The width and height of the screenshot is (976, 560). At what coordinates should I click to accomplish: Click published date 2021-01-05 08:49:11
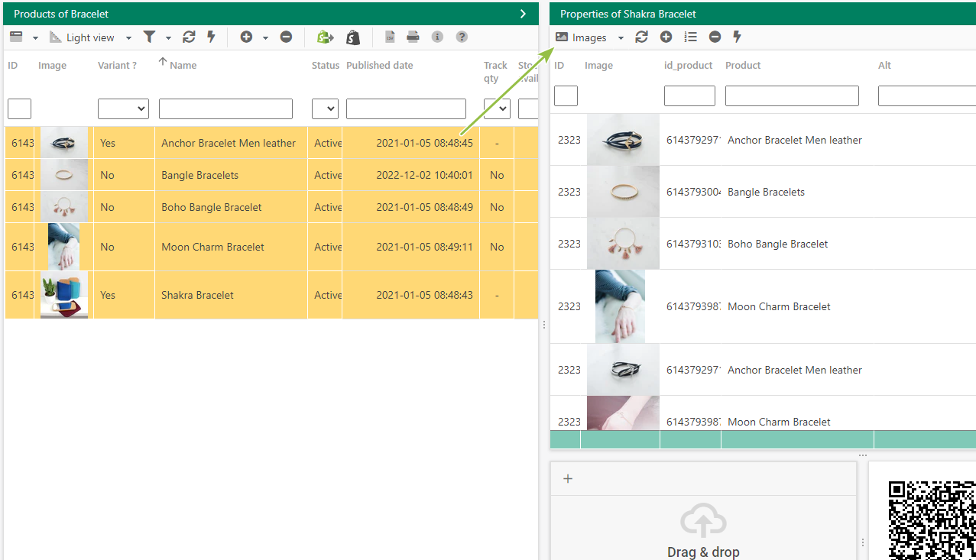pyautogui.click(x=424, y=247)
